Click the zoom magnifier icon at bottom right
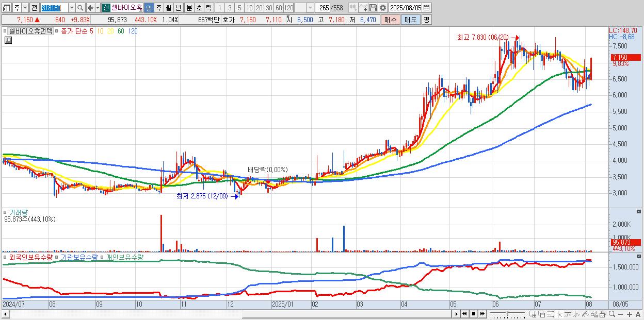This screenshot has width=644, height=320. (612, 314)
